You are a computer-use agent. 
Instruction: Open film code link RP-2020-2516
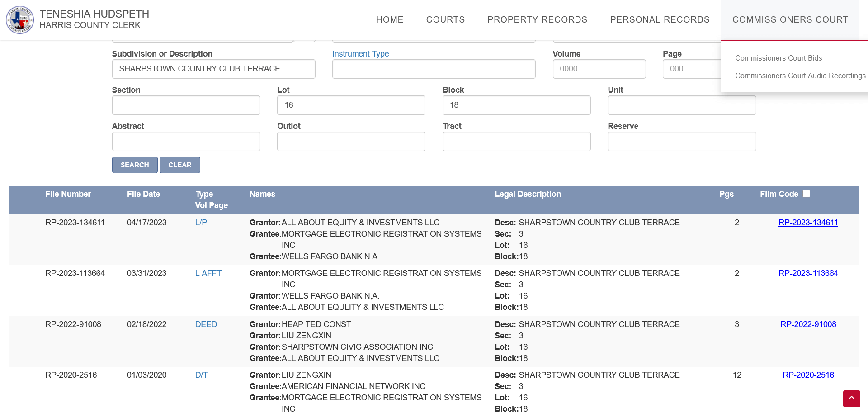[808, 375]
